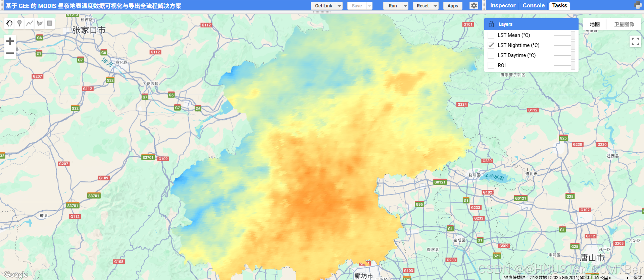Run the script
This screenshot has height=280, width=644.
(393, 6)
